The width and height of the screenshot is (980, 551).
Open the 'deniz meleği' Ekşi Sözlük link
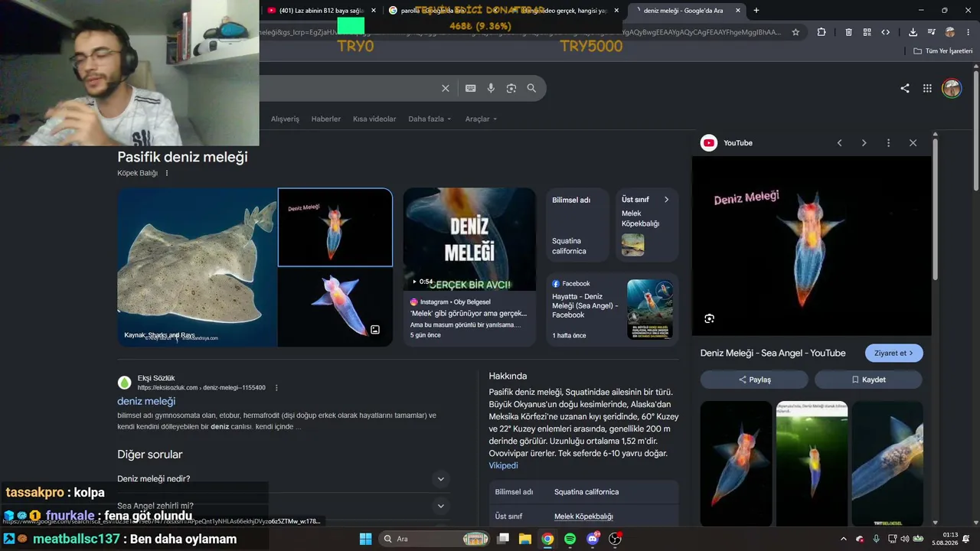146,401
